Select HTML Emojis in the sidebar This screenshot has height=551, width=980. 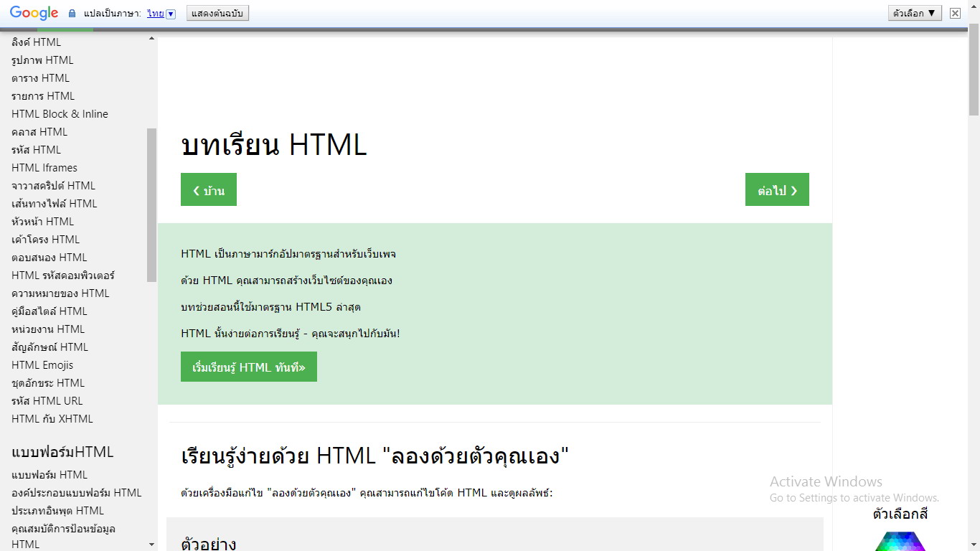point(42,365)
